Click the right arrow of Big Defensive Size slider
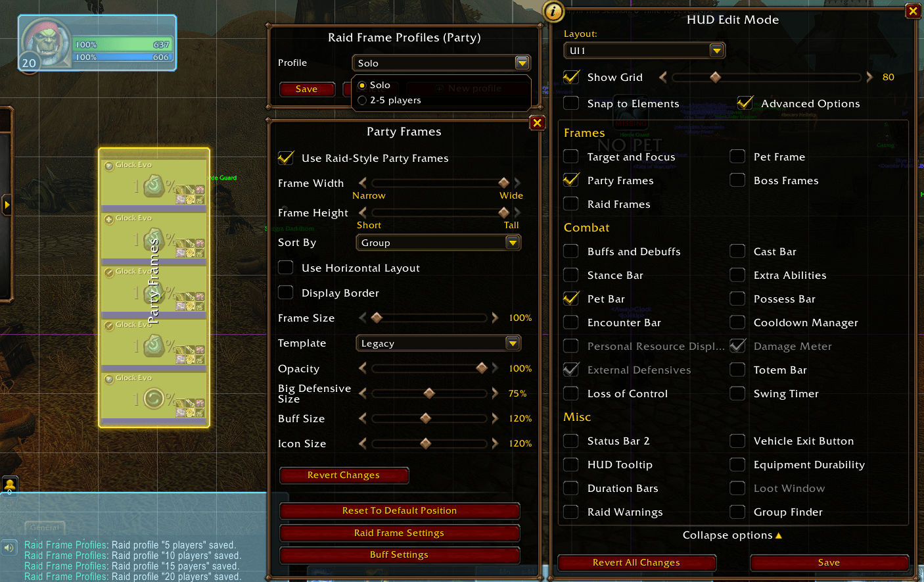 point(495,393)
